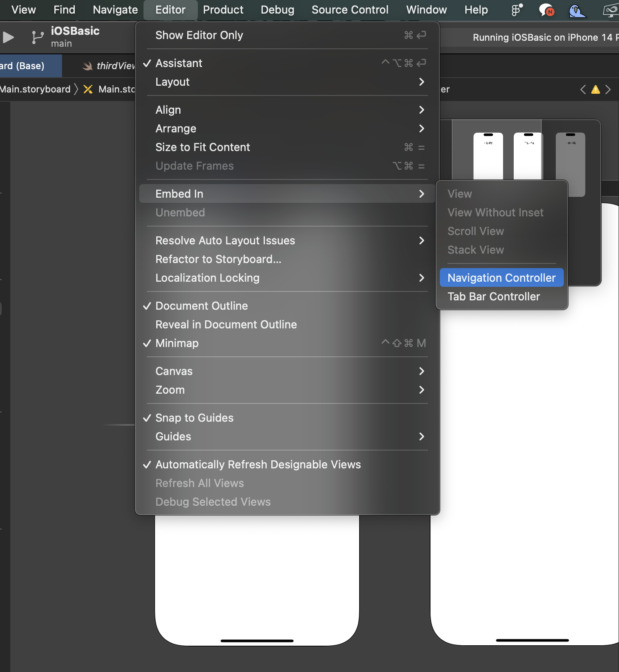Toggle the Assistant editor option
Image resolution: width=619 pixels, height=672 pixels.
coord(287,63)
